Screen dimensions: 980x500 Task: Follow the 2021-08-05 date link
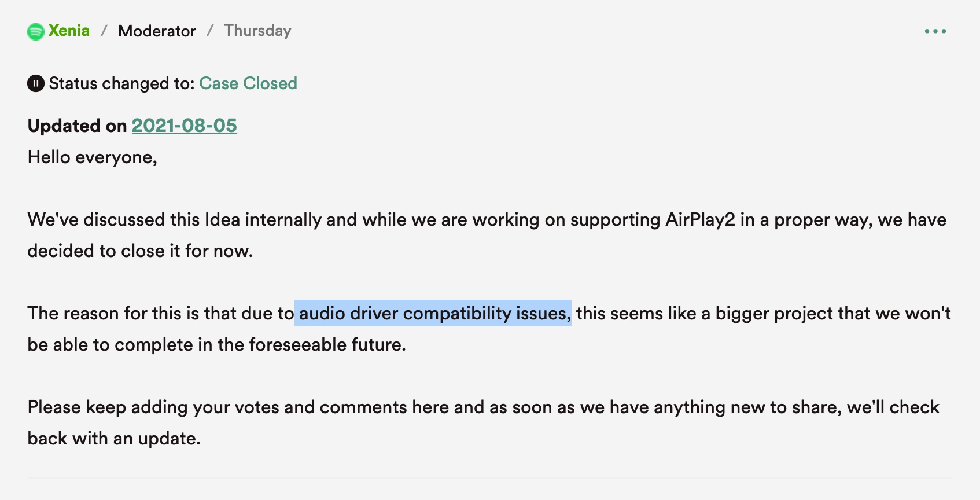coord(184,126)
